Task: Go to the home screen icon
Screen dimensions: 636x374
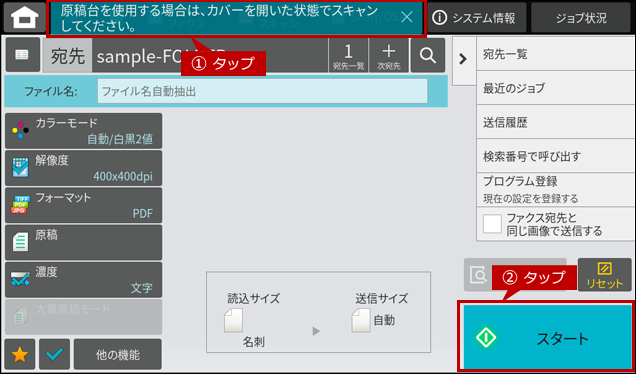Action: pyautogui.click(x=24, y=17)
